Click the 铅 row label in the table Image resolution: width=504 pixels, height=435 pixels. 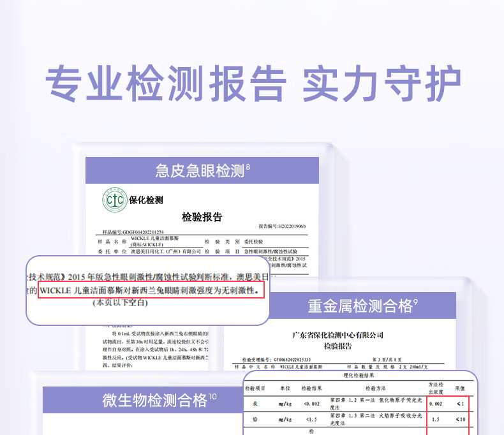255,419
